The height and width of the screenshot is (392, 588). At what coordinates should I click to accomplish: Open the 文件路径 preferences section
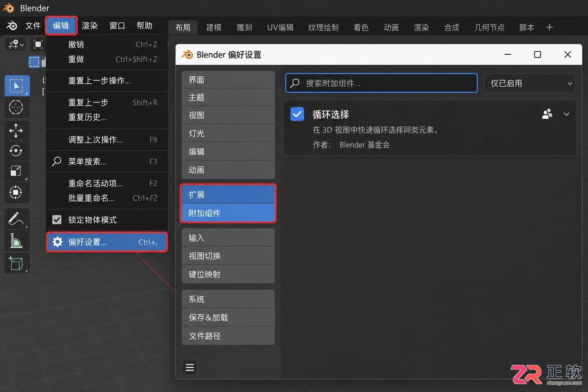[228, 336]
